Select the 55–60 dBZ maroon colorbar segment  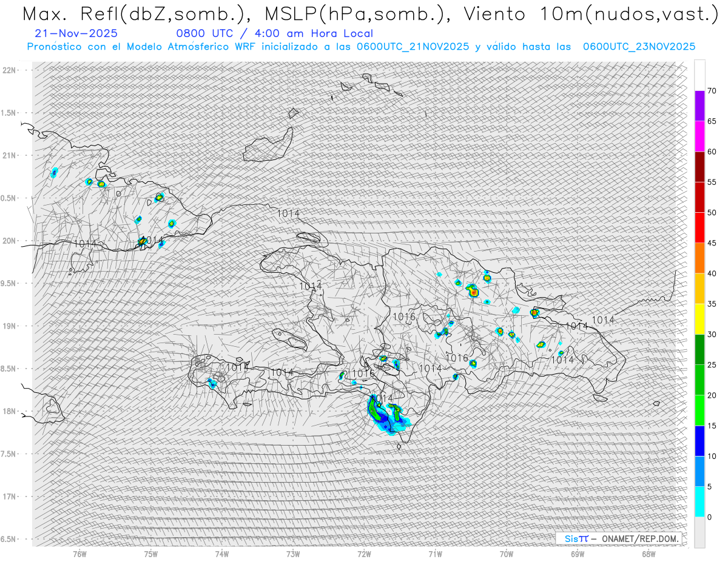pos(699,167)
